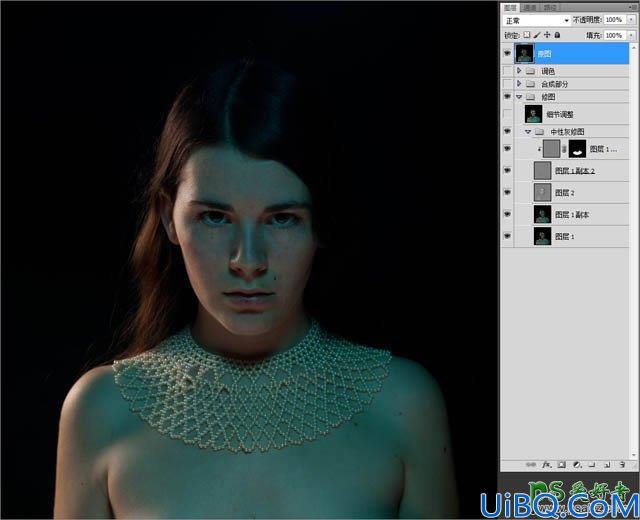Hide the 图层 1 副本 2 layer
Viewport: 640px width, 520px height.
[x=507, y=171]
